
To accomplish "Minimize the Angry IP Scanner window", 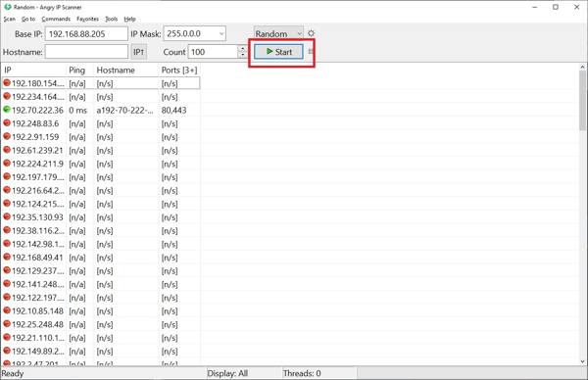I will pyautogui.click(x=535, y=7).
